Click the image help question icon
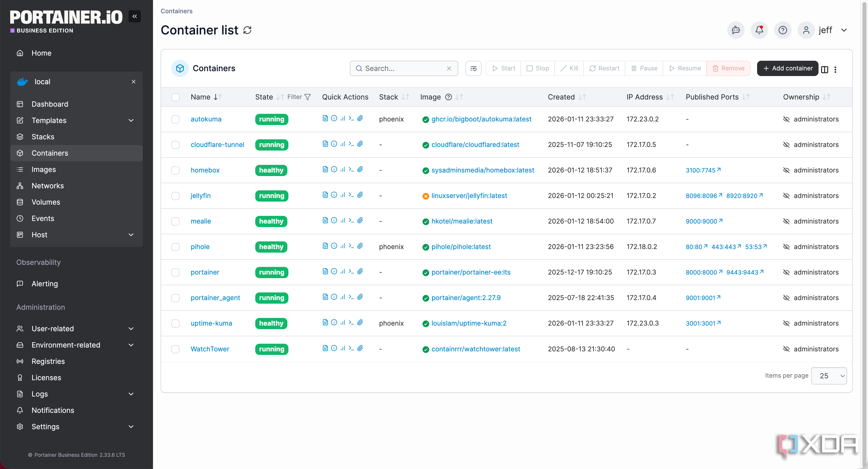 (x=448, y=97)
